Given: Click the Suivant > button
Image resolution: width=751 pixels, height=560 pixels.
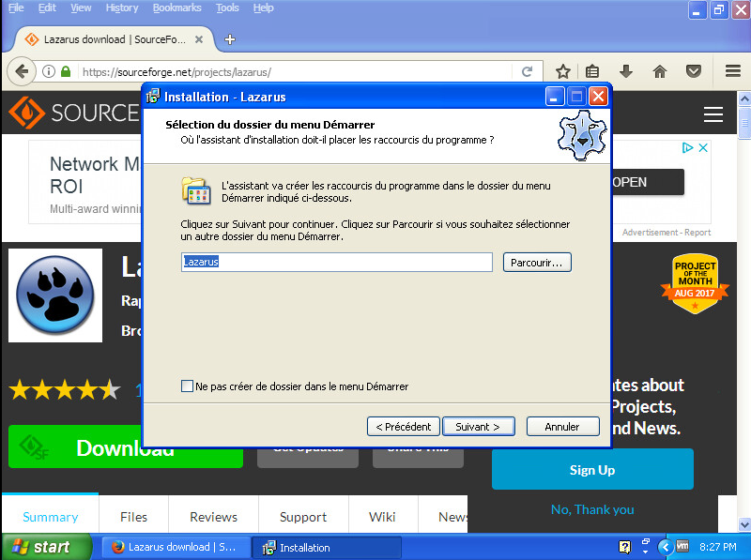Looking at the screenshot, I should point(479,427).
